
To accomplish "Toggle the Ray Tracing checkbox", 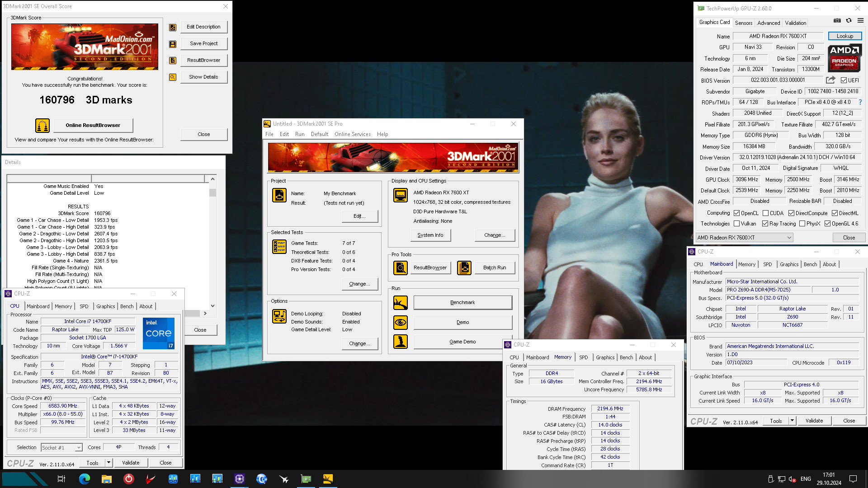I will (765, 224).
